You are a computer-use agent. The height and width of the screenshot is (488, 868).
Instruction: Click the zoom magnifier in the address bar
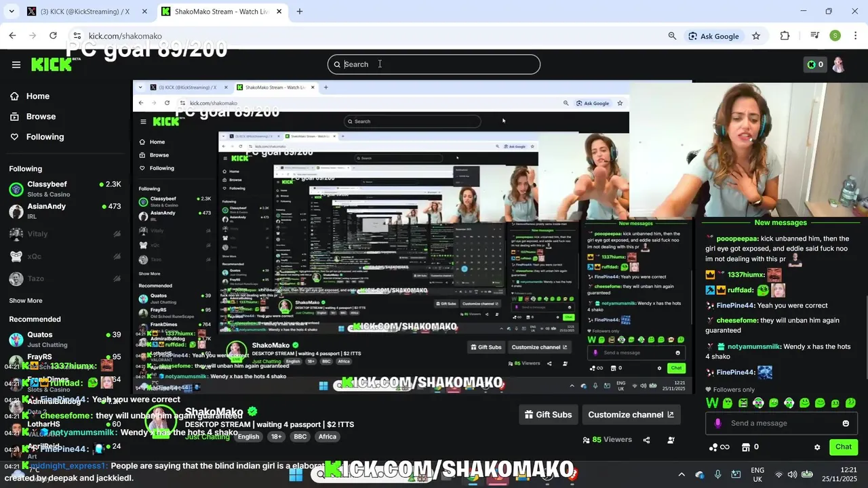(x=672, y=36)
